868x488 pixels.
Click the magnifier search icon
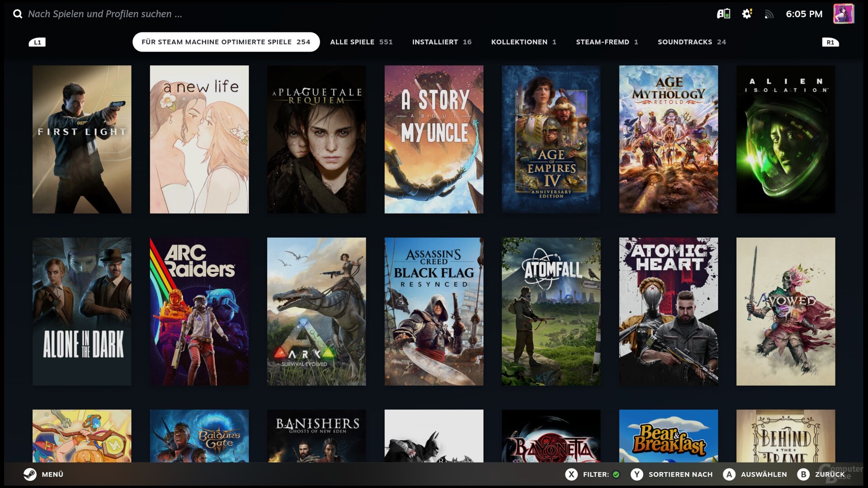(18, 14)
